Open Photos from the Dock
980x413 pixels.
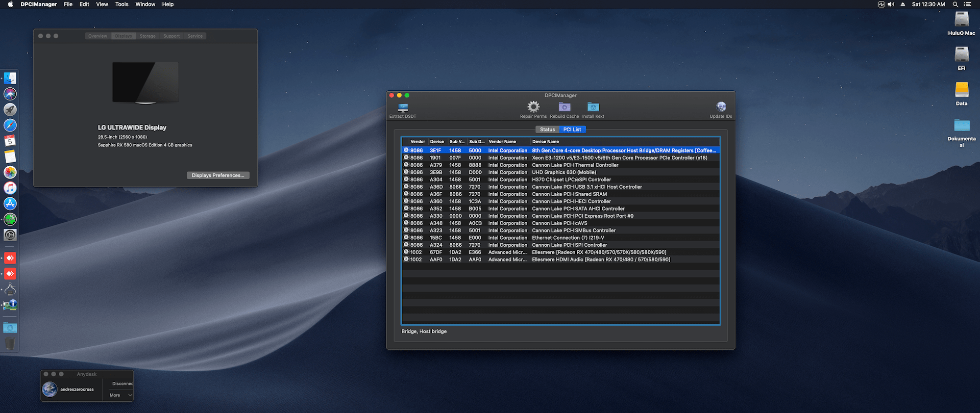(x=10, y=172)
